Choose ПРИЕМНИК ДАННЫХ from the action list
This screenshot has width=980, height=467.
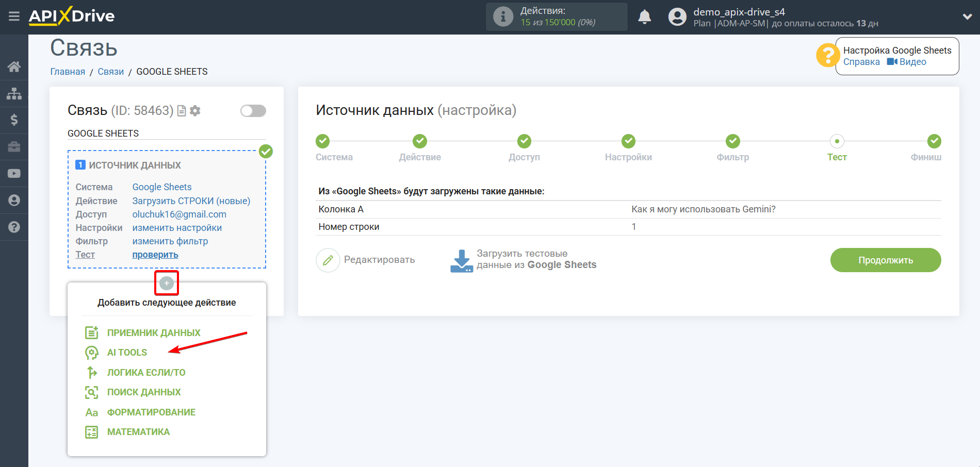pyautogui.click(x=153, y=333)
